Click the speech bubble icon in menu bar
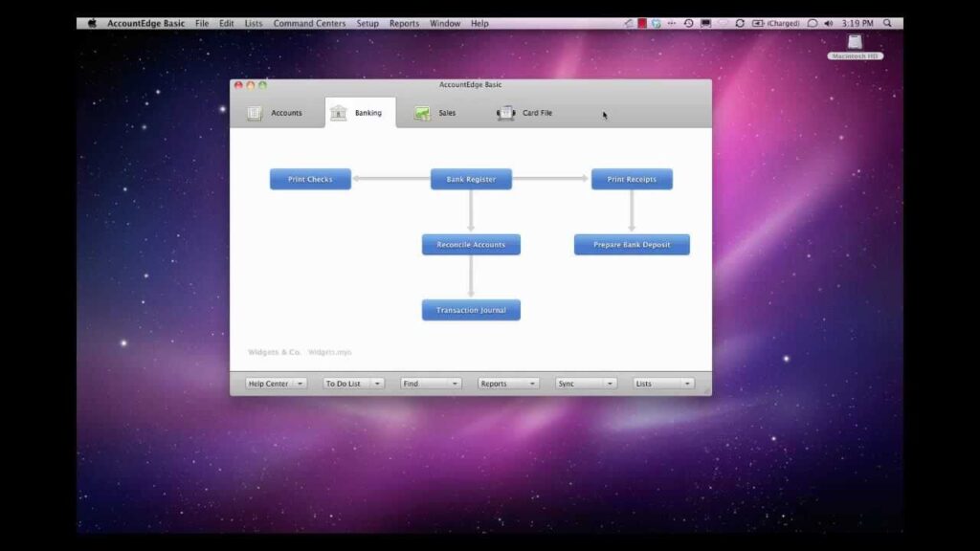The width and height of the screenshot is (980, 551). (x=813, y=23)
